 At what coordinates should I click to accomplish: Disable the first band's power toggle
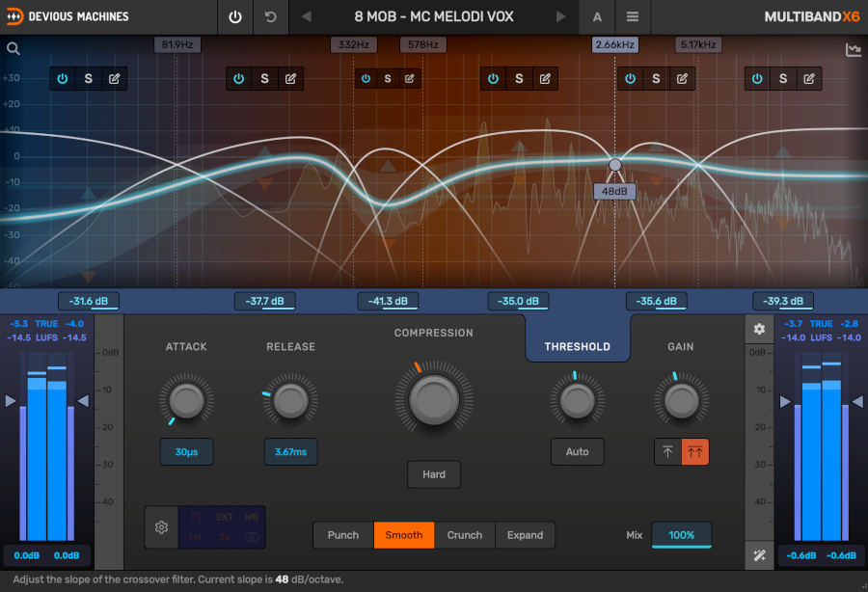click(x=63, y=78)
